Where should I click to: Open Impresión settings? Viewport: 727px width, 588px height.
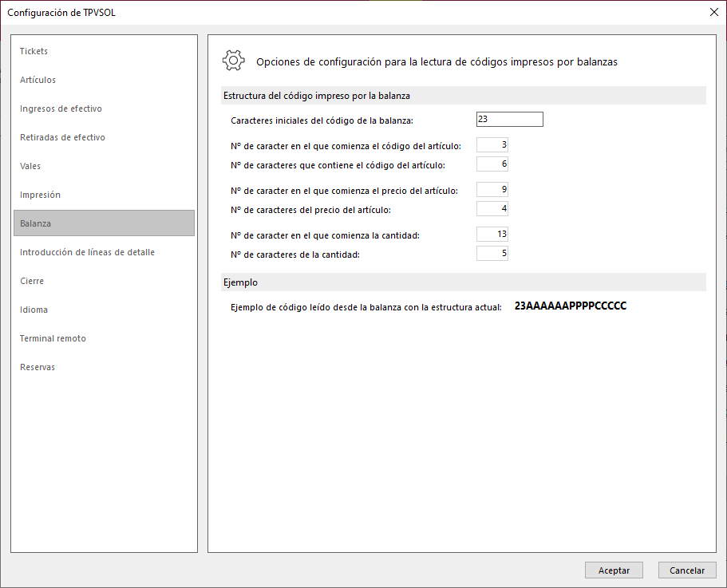104,195
